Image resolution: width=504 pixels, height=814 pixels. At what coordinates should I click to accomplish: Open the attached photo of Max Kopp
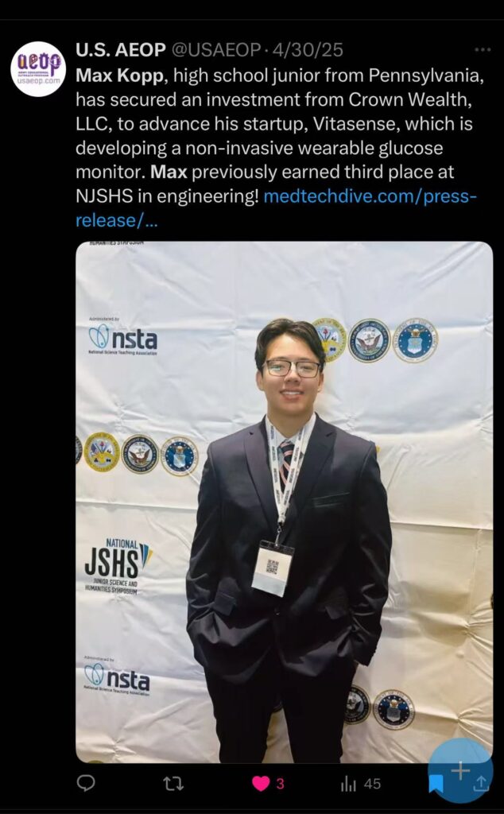coord(285,502)
